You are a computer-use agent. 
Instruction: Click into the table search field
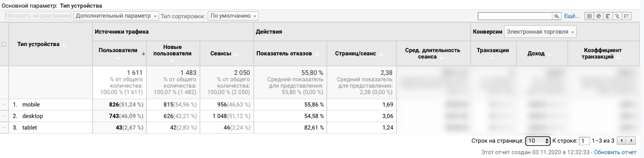click(x=515, y=16)
